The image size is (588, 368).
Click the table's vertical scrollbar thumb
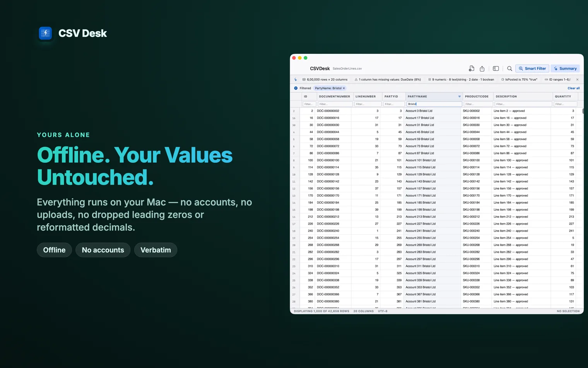pos(583,111)
